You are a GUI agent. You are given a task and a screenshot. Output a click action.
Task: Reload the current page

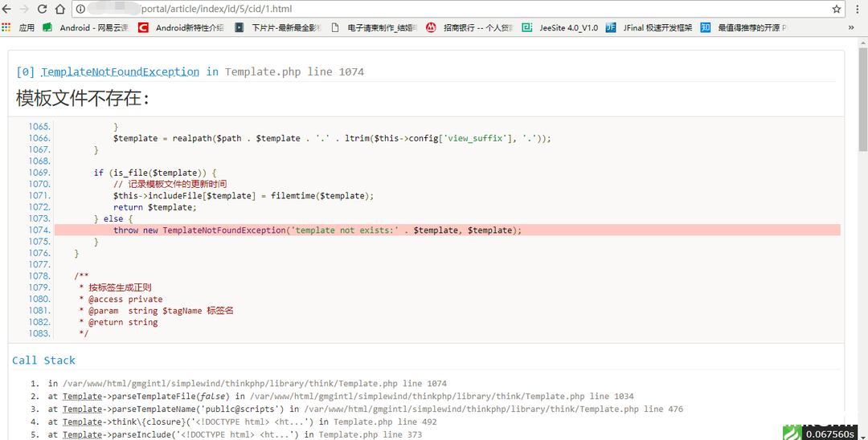coord(42,9)
